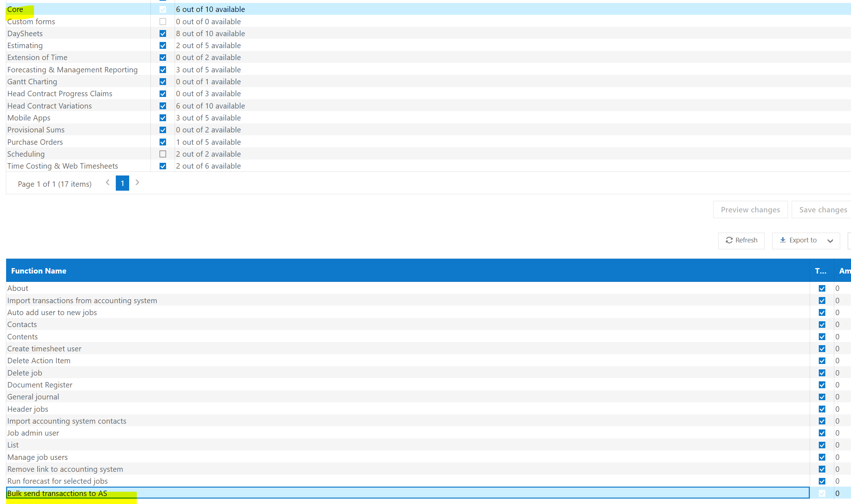851x504 pixels.
Task: Toggle Delete job function checkbox
Action: pyautogui.click(x=822, y=373)
